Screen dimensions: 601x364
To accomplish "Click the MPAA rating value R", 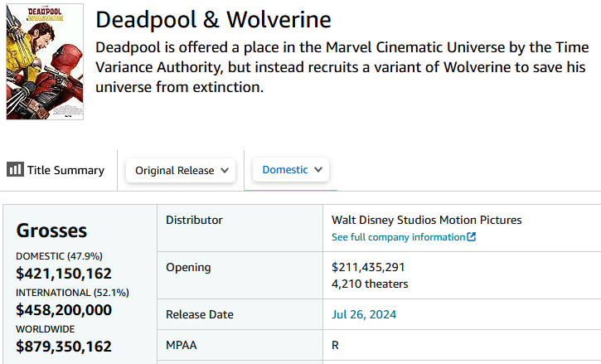I will click(335, 345).
